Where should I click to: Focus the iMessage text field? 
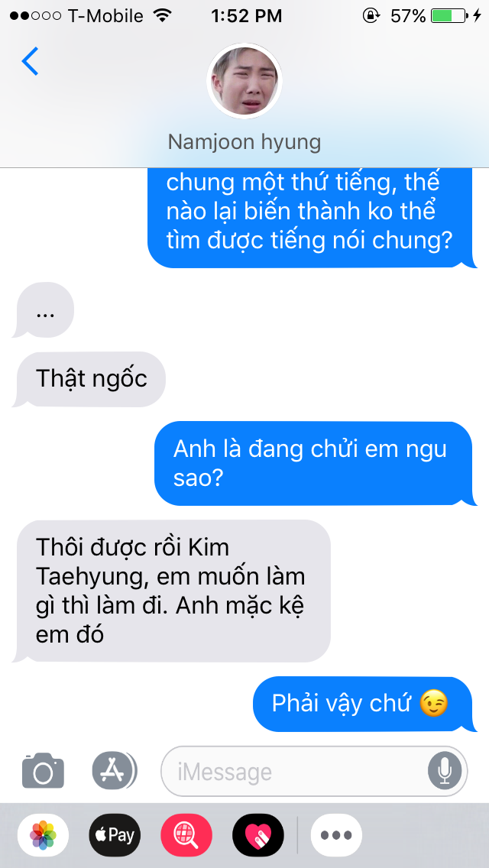[314, 771]
